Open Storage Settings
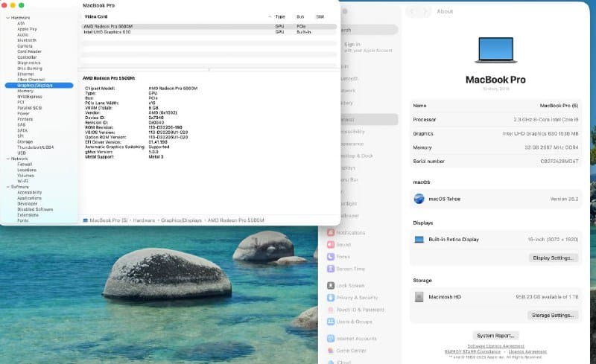 (553, 316)
